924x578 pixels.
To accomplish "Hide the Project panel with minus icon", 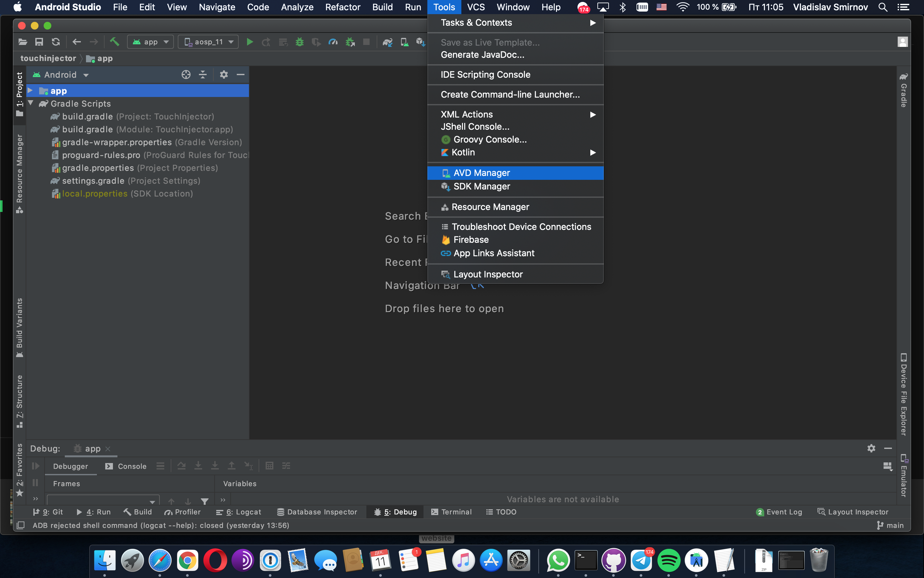I will (241, 74).
